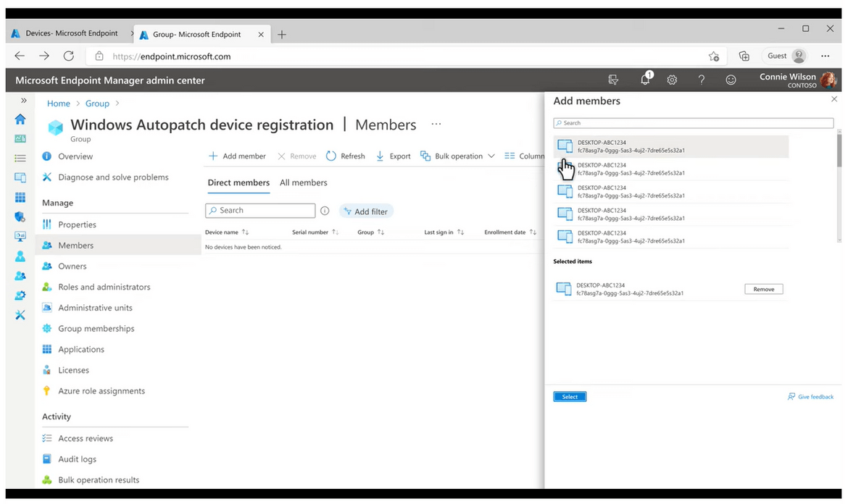Click the Add filter button
The width and height of the screenshot is (848, 504).
(x=366, y=211)
